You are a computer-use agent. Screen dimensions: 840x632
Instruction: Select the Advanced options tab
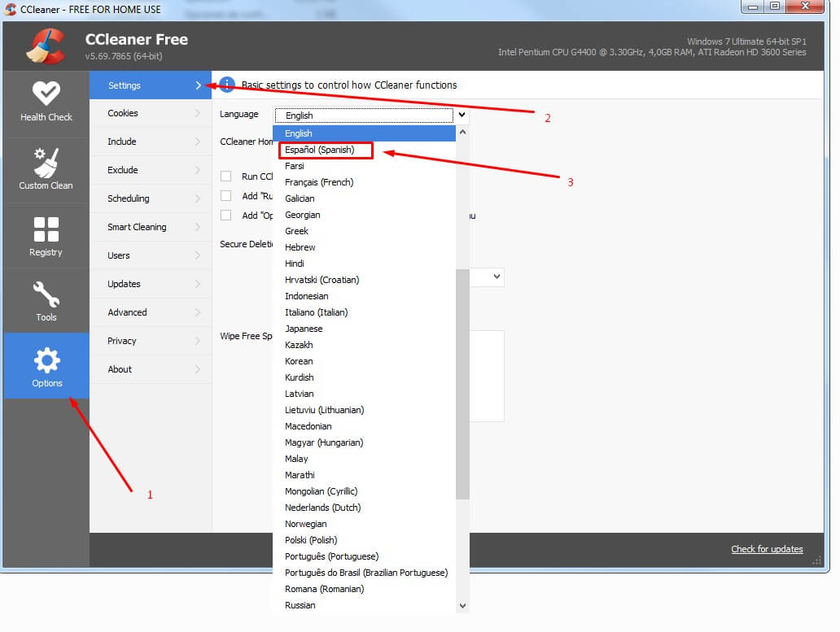pos(151,312)
